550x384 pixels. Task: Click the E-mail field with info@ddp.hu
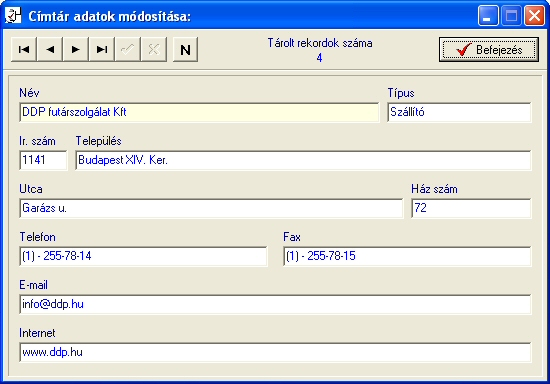click(275, 304)
